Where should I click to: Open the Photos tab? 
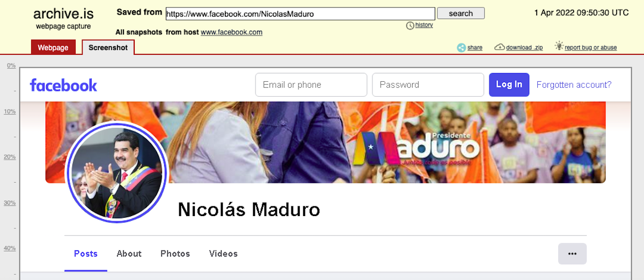coord(175,254)
